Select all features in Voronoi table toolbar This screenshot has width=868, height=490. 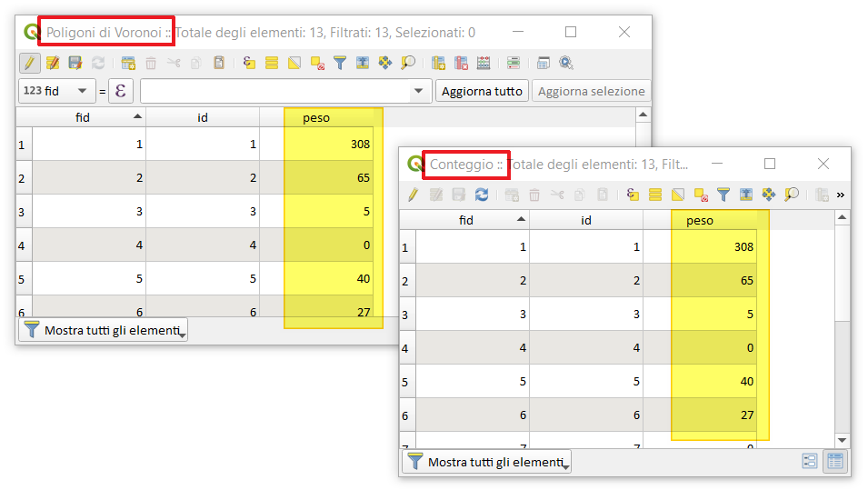272,63
